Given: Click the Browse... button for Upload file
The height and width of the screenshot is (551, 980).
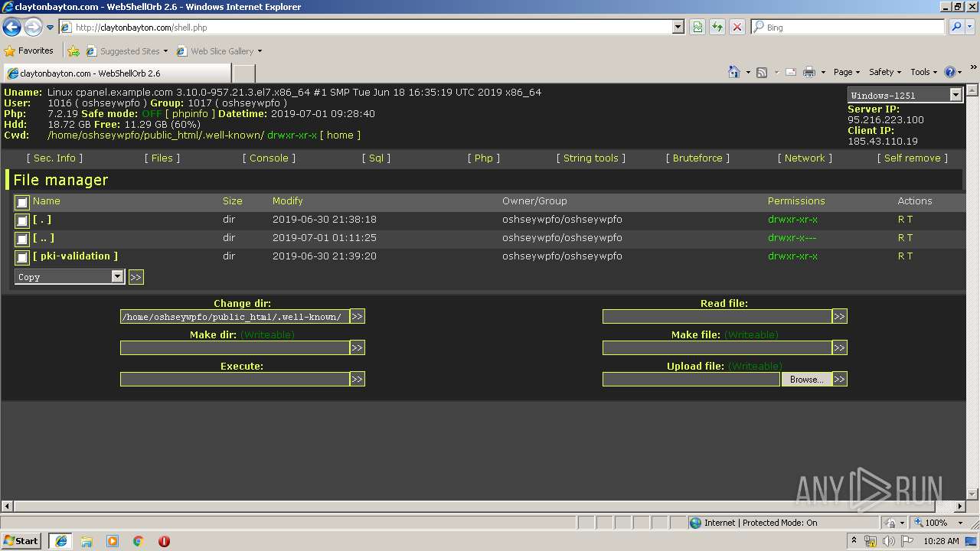Looking at the screenshot, I should click(x=806, y=379).
